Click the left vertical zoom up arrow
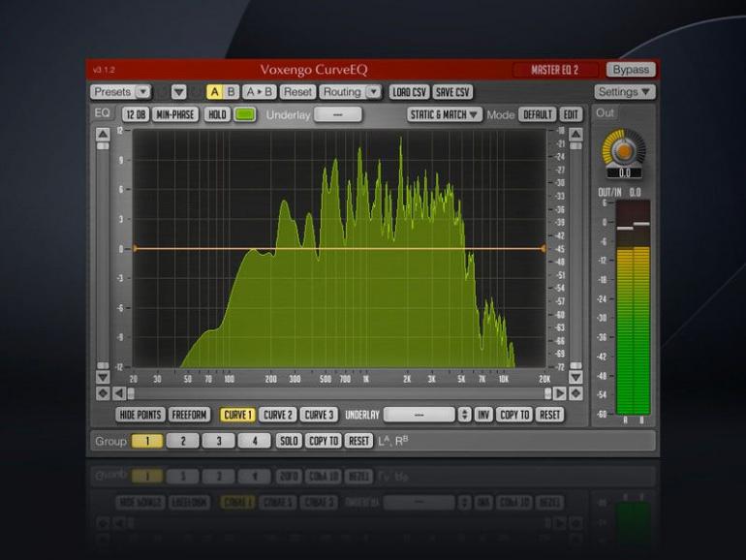 (103, 134)
